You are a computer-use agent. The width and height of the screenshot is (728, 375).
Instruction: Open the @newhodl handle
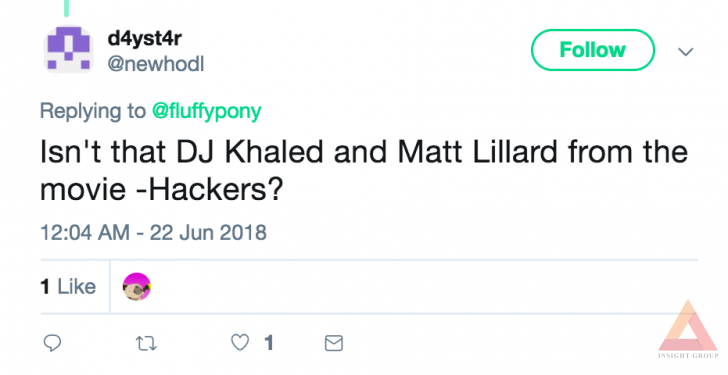pos(156,64)
